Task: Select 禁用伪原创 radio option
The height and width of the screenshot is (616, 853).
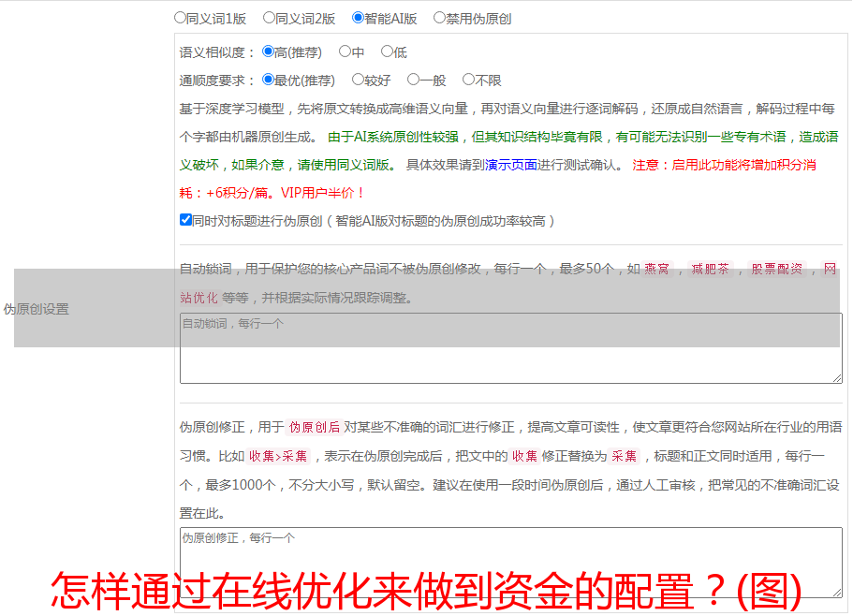Action: pyautogui.click(x=439, y=18)
